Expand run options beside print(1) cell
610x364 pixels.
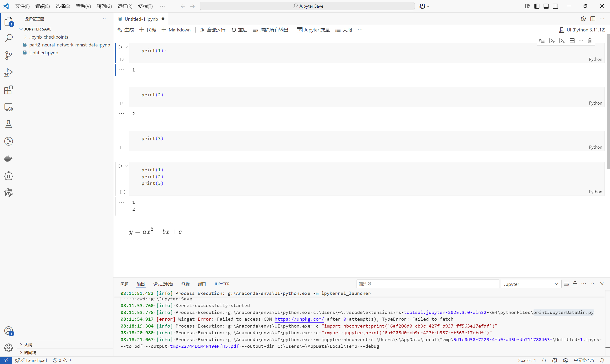pyautogui.click(x=126, y=47)
